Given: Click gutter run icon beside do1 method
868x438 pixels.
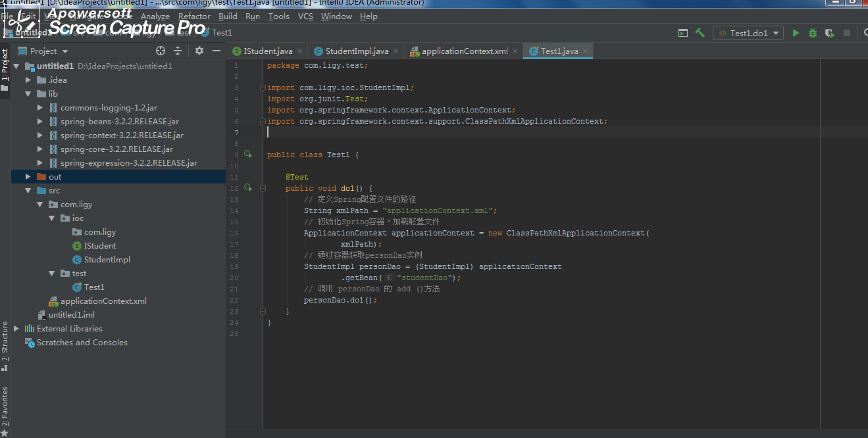Looking at the screenshot, I should click(x=248, y=188).
